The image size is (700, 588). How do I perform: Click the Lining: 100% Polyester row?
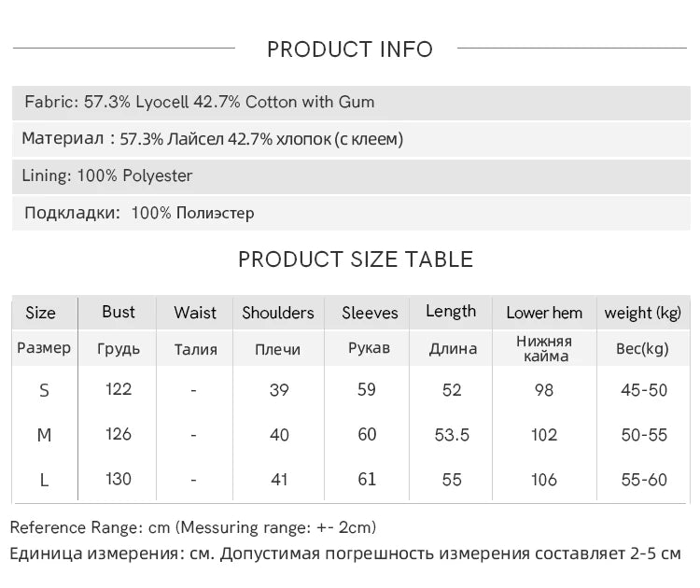[109, 175]
